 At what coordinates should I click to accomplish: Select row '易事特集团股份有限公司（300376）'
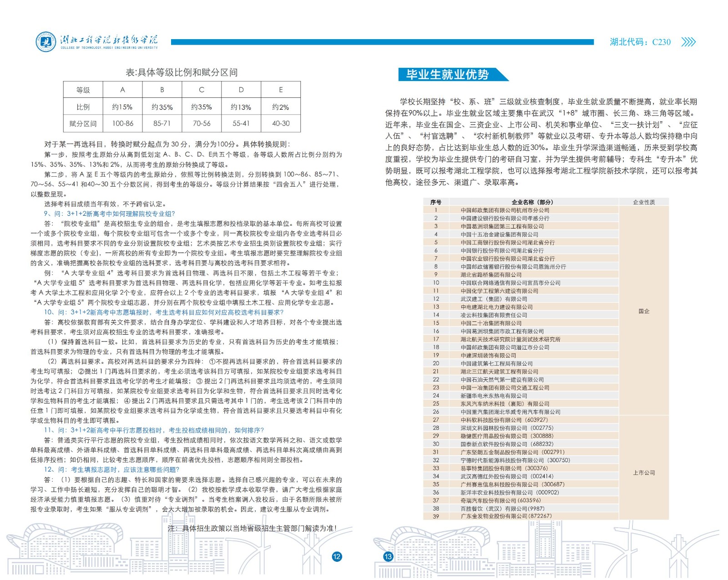(521, 468)
